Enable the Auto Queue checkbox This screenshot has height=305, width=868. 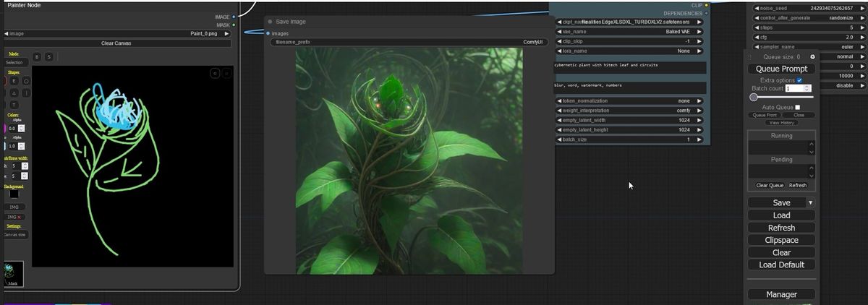[798, 107]
